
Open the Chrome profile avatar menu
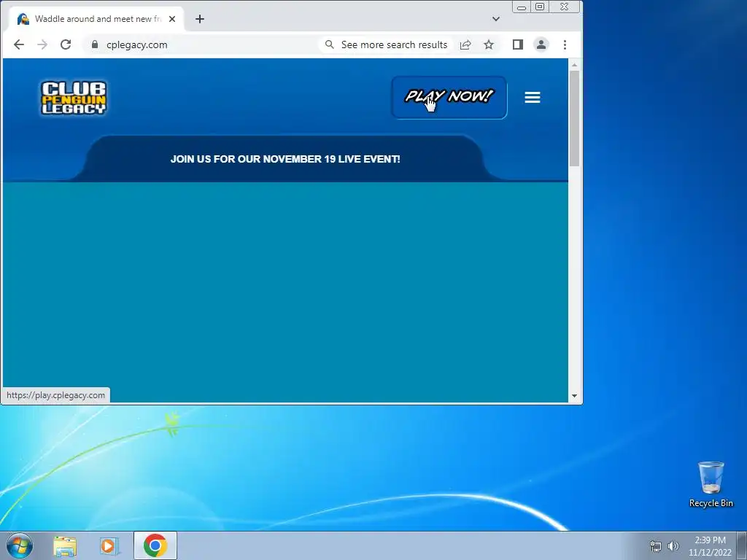coord(541,44)
